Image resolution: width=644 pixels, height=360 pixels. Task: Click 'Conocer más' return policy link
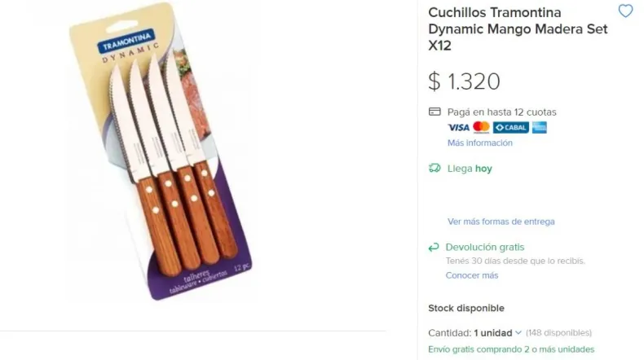(471, 275)
